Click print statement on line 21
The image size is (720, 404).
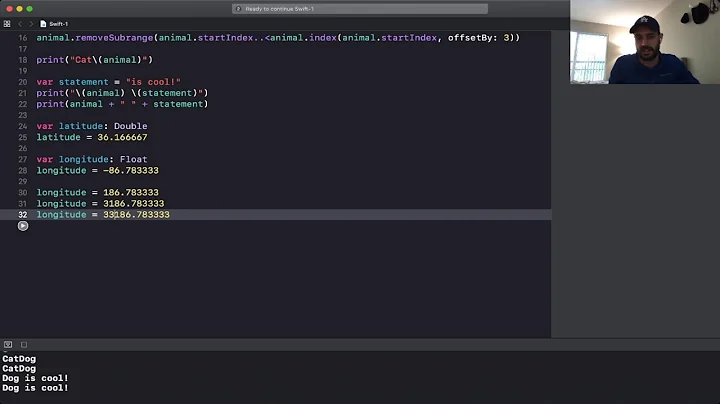[x=122, y=93]
